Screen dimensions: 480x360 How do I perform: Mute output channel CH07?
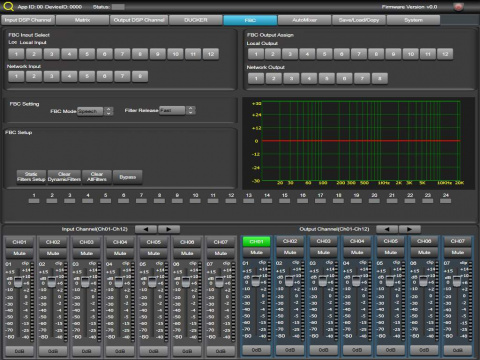(x=458, y=253)
